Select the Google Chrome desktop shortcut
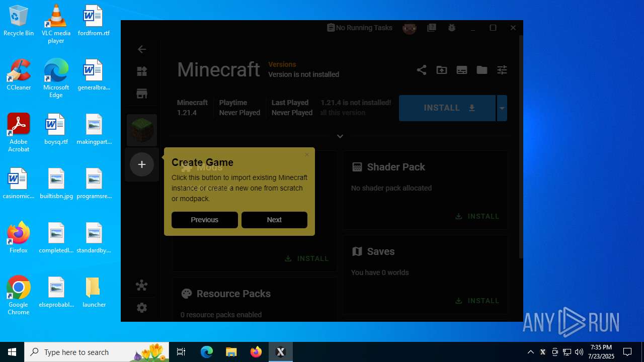Screen dimensions: 644x362 click(19, 296)
